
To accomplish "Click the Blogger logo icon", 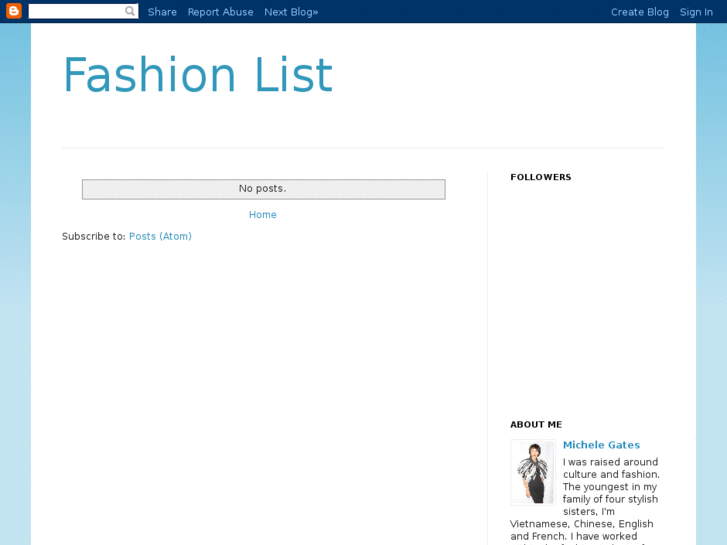I will tap(14, 11).
